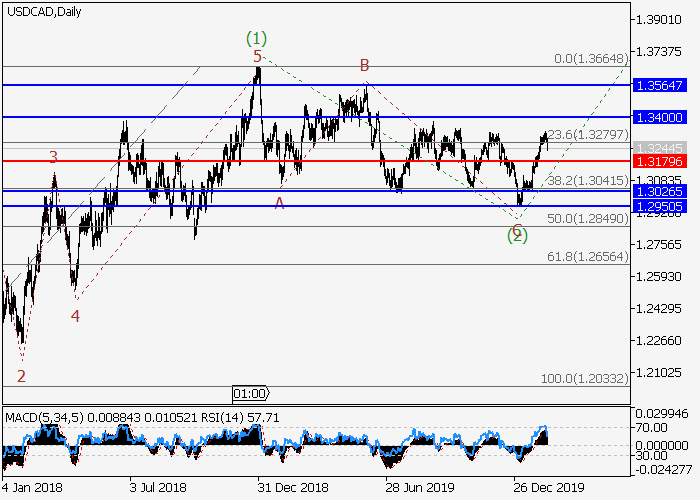700x500 pixels.
Task: Click the MACD(5,34,5) indicator label
Action: (37, 415)
